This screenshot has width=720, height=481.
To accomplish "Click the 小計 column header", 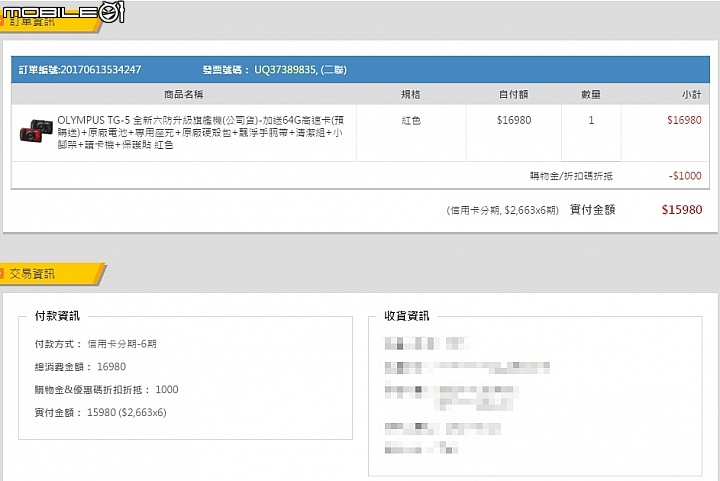I will 692,95.
